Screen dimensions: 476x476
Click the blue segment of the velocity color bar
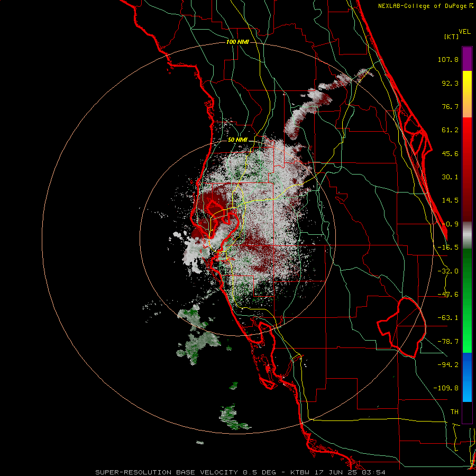[467, 377]
